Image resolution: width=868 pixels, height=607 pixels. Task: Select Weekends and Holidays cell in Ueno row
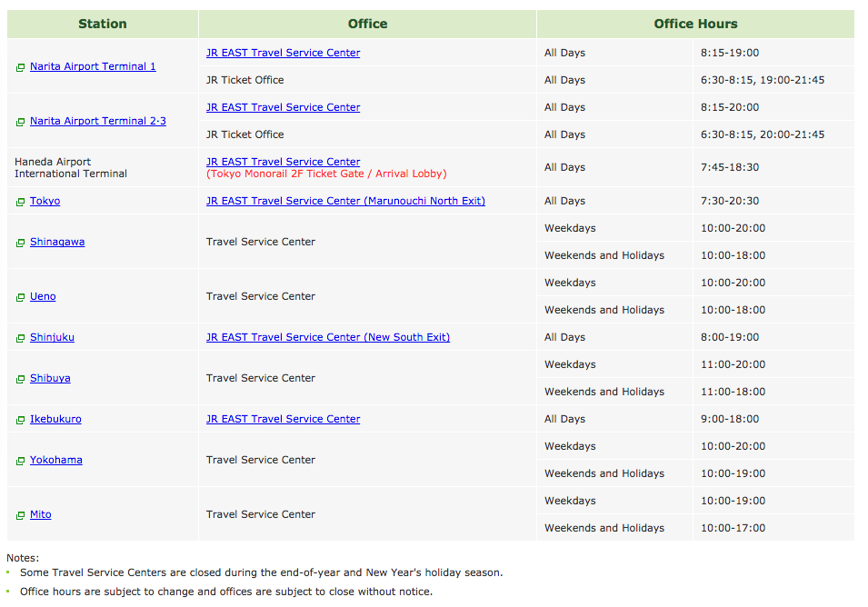614,310
